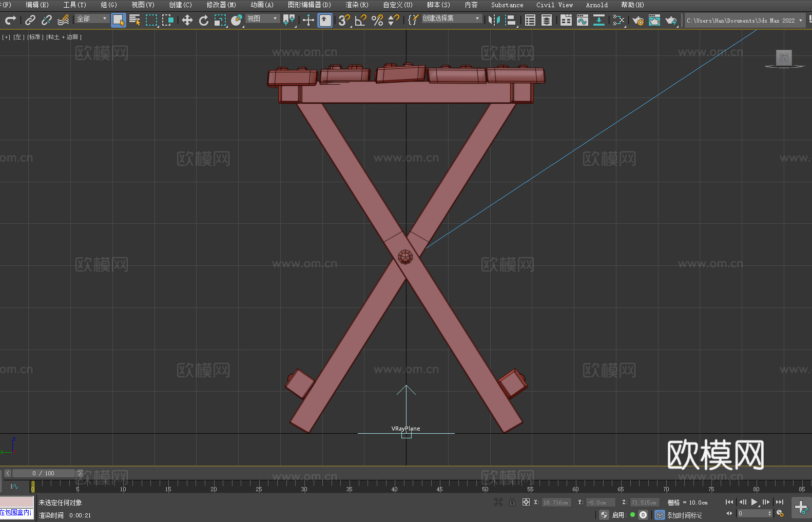This screenshot has width=812, height=522.
Task: Open Select by Name list icon
Action: pos(135,20)
